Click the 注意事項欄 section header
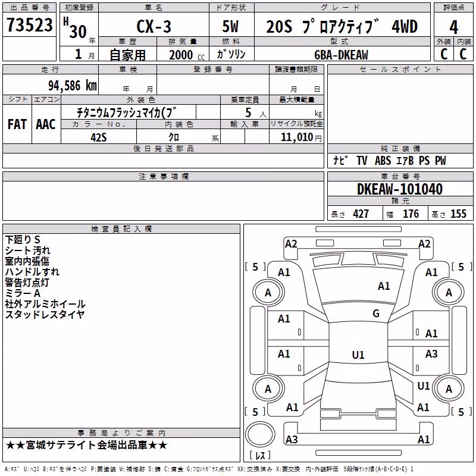Screen dimensions: 476x476 point(164,176)
